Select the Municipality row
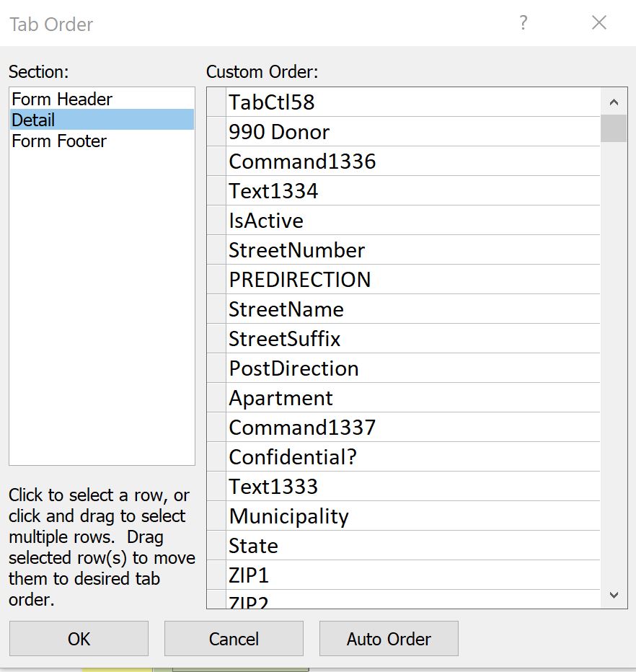 tap(404, 516)
